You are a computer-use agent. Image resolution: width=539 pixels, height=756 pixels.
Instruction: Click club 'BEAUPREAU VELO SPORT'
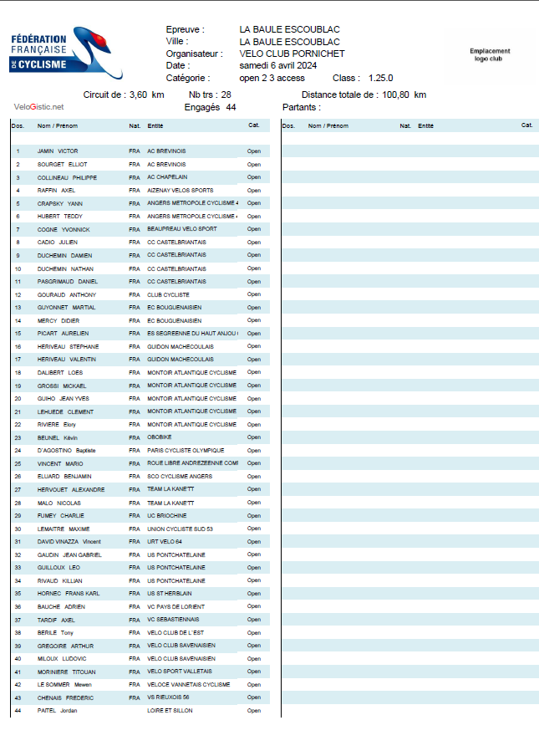(182, 229)
